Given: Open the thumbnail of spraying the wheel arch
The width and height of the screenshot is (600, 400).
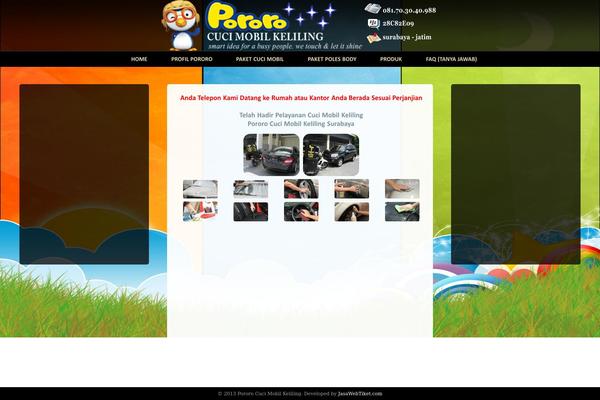Looking at the screenshot, I should click(352, 212).
